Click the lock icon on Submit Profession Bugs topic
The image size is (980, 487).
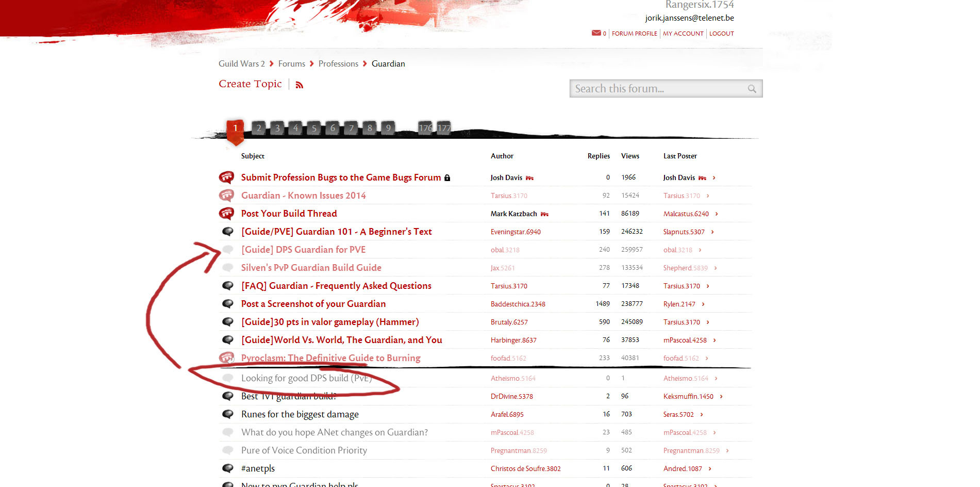point(447,177)
